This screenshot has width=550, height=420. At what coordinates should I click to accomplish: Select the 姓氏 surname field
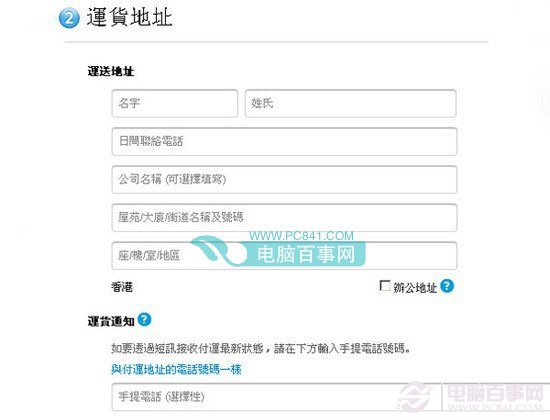(x=350, y=104)
